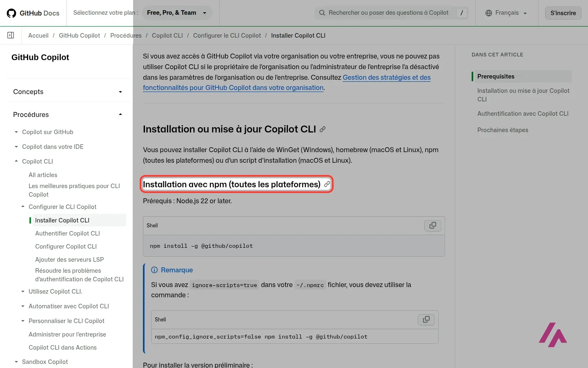Expand Copilot dans votre IDE tree item
Image resolution: width=588 pixels, height=368 pixels.
(16, 147)
